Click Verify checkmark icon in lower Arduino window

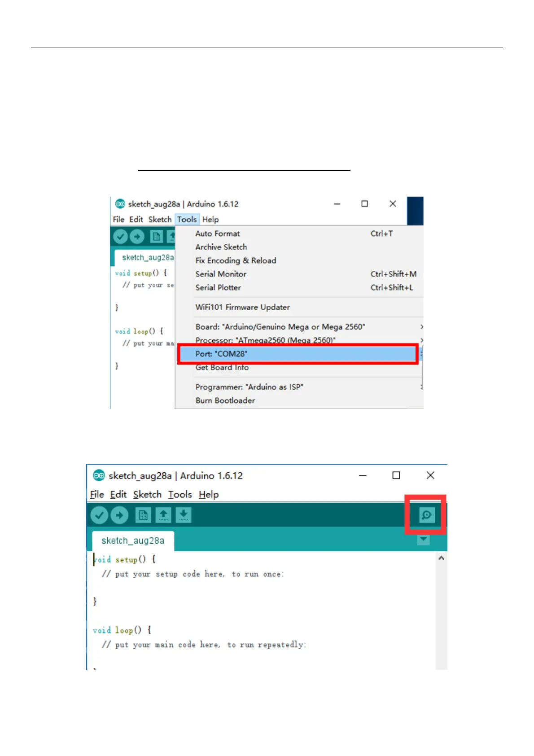click(x=99, y=515)
